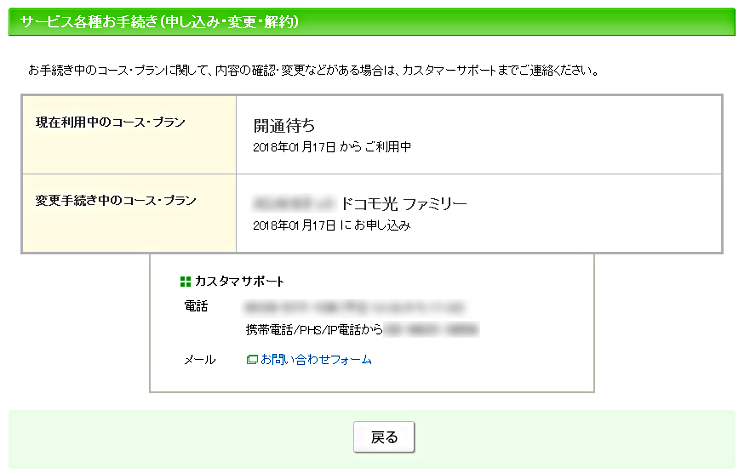Click the light green footer bar

(372, 439)
